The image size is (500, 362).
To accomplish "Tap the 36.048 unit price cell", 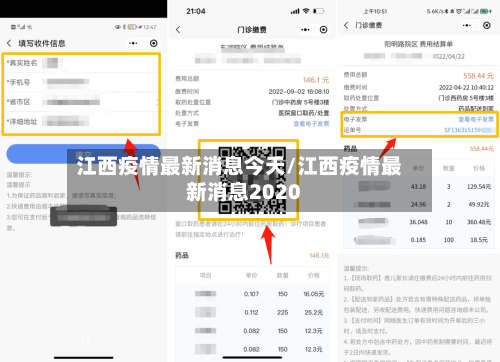I will click(x=418, y=222).
